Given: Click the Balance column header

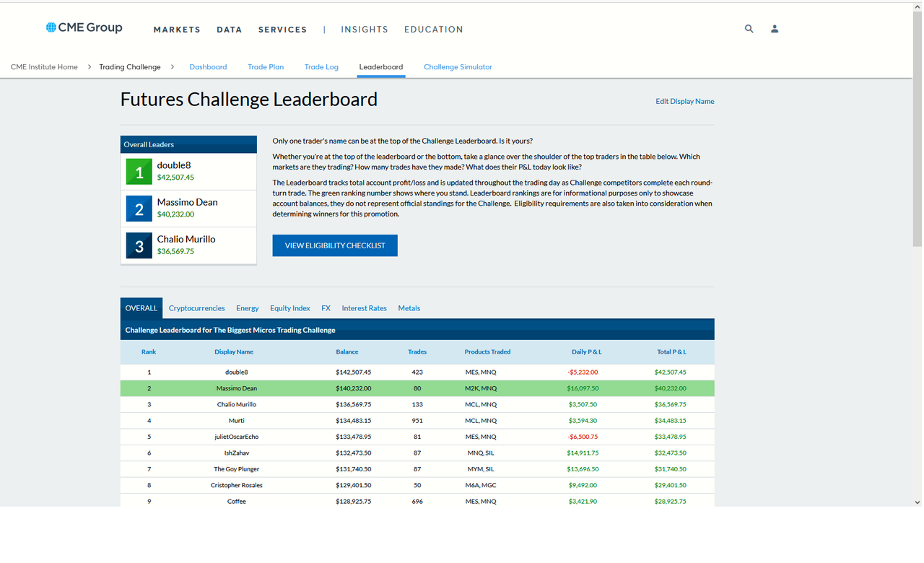Looking at the screenshot, I should click(347, 352).
